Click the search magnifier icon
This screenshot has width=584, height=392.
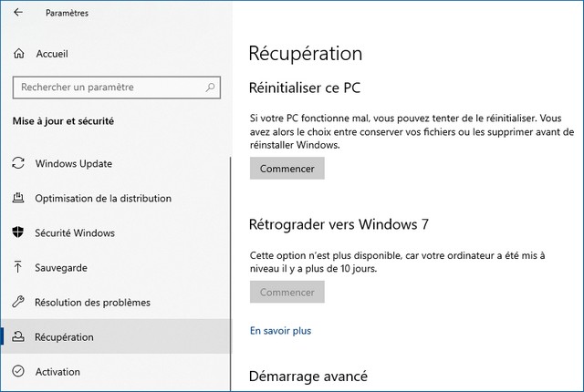pyautogui.click(x=211, y=88)
